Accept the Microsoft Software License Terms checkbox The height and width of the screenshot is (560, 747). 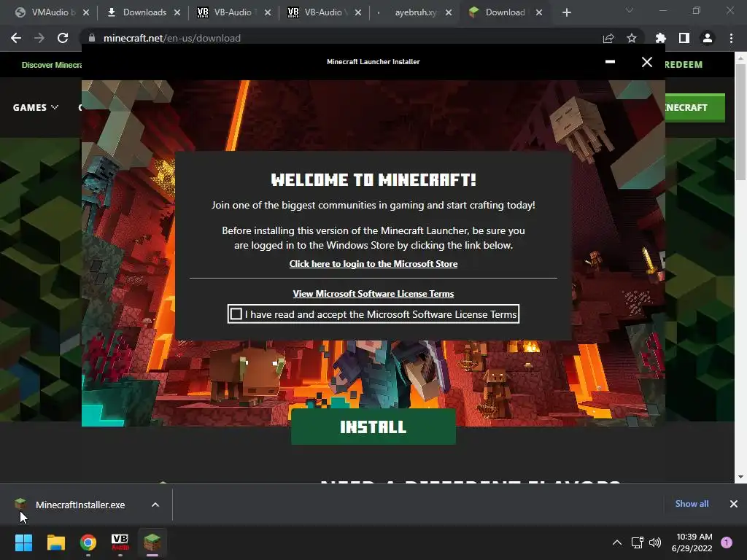coord(236,314)
